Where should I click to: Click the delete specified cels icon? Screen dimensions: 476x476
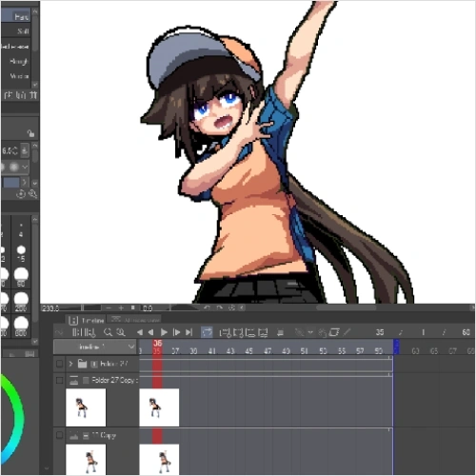click(263, 332)
